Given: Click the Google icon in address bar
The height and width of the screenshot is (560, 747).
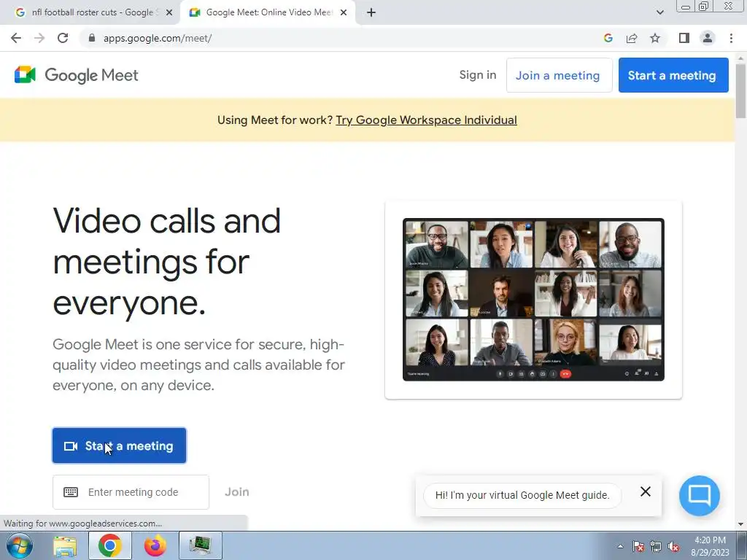Looking at the screenshot, I should click(x=608, y=38).
